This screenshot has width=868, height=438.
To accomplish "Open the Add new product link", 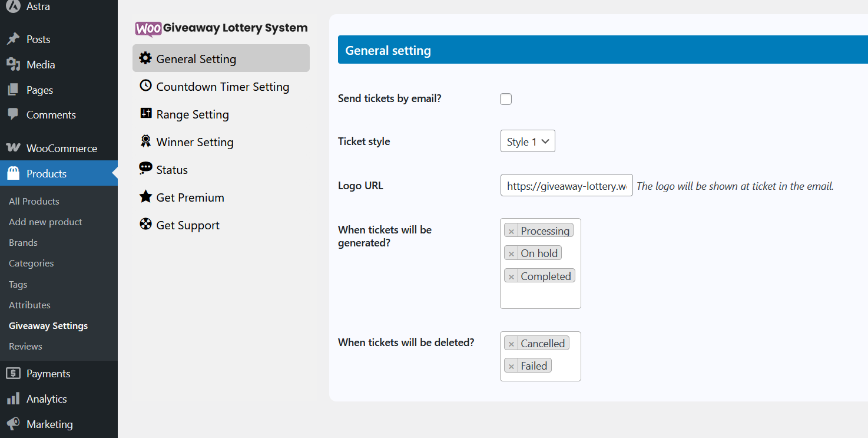I will 45,222.
